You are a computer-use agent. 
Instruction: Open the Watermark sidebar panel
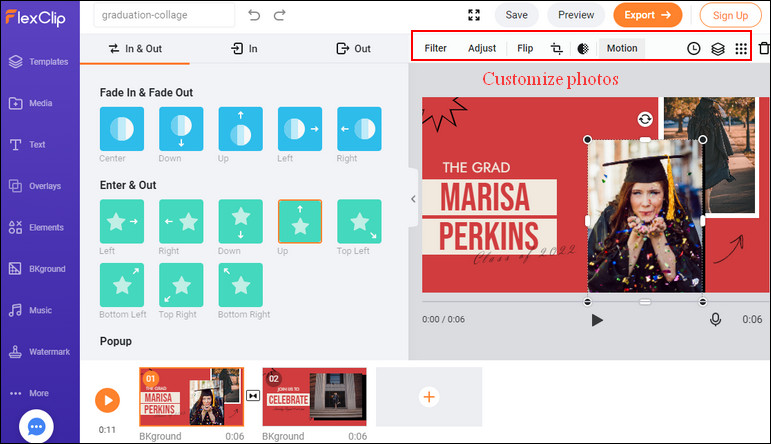pyautogui.click(x=39, y=352)
